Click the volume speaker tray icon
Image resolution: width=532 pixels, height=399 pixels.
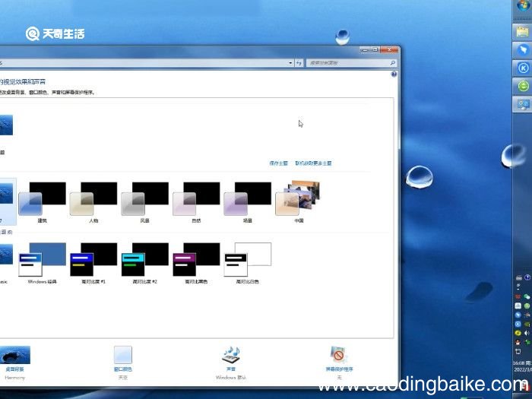tap(527, 333)
